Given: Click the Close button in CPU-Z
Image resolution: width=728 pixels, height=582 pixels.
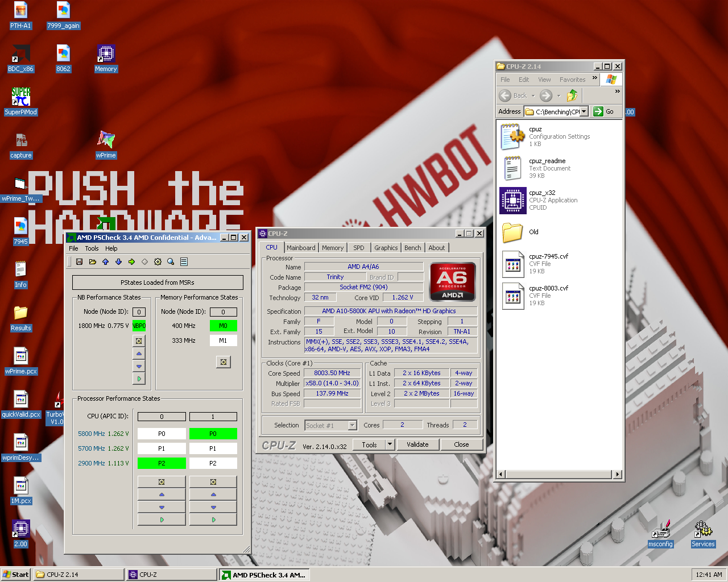Looking at the screenshot, I should click(x=461, y=444).
